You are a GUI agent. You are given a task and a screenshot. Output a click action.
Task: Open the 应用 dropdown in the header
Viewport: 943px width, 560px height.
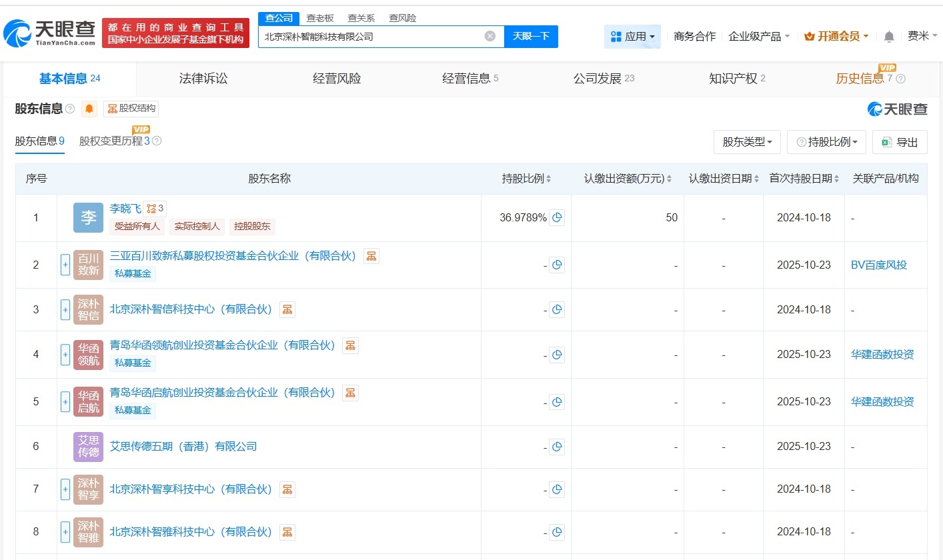(x=632, y=36)
